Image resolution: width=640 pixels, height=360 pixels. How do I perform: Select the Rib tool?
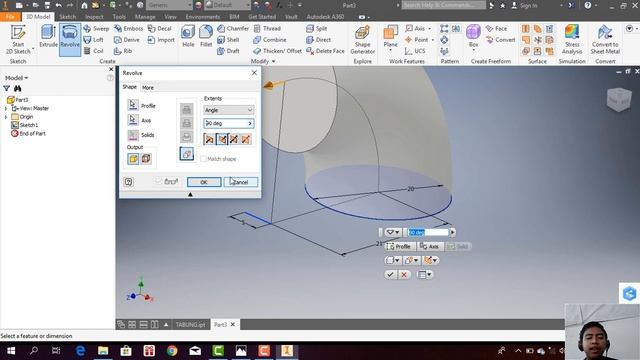(x=123, y=51)
